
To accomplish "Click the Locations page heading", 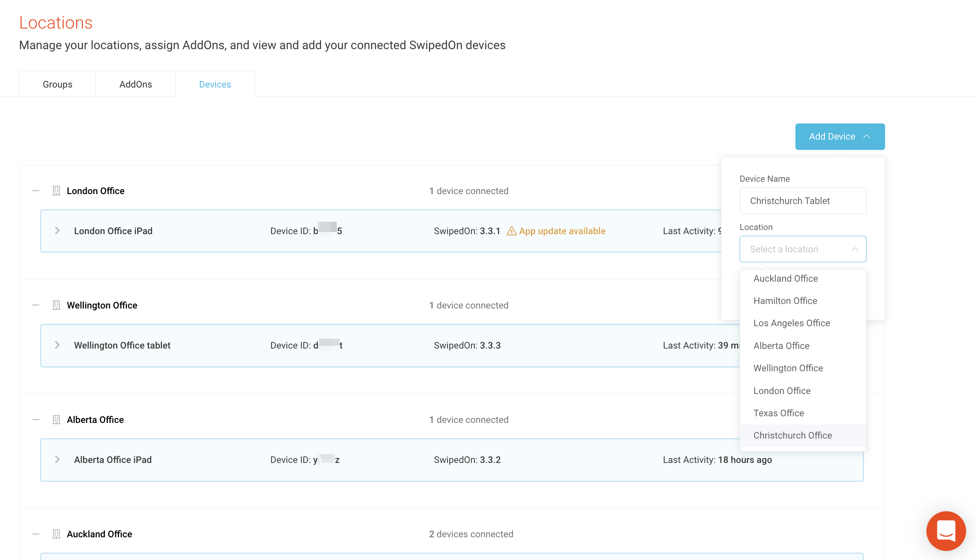I will 56,23.
